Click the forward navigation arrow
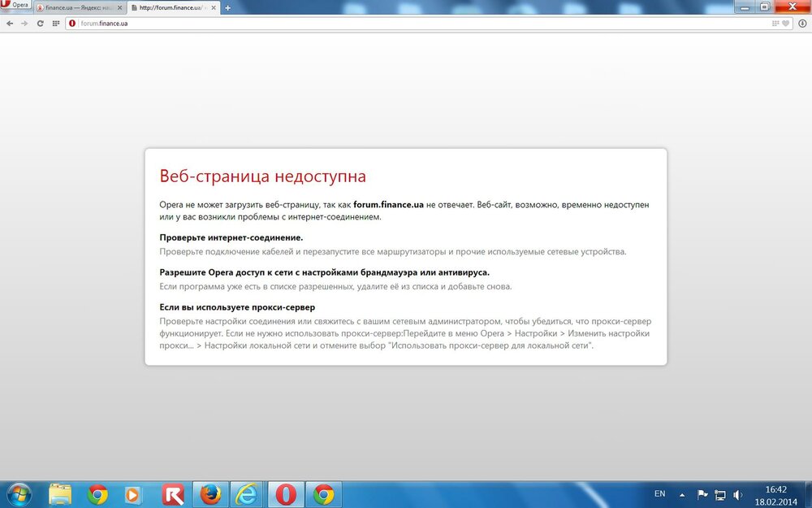Image resolution: width=812 pixels, height=508 pixels. coord(24,24)
